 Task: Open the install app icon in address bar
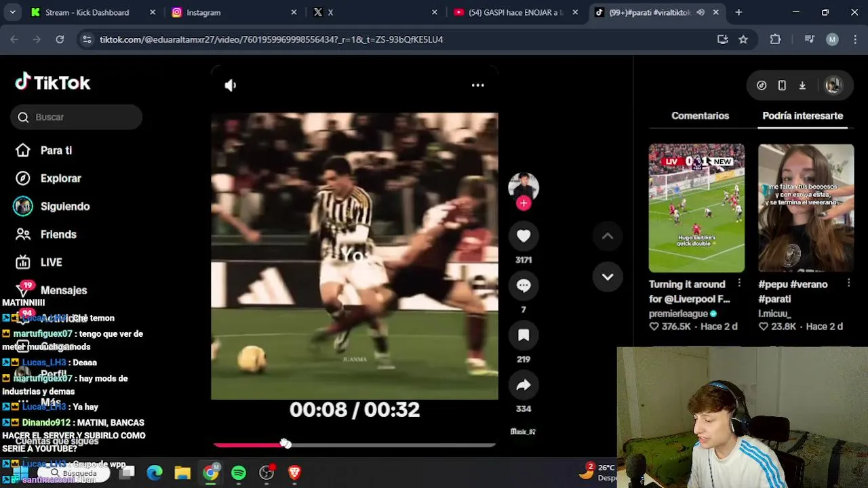click(x=723, y=39)
